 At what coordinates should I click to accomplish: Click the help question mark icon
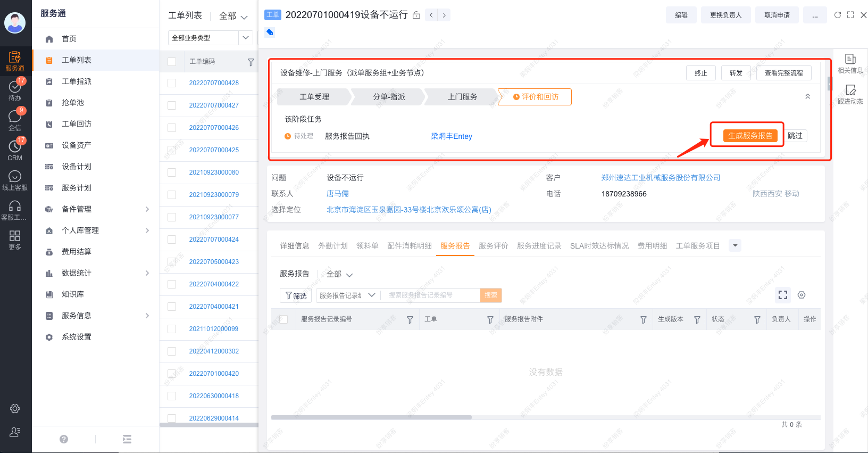(64, 439)
